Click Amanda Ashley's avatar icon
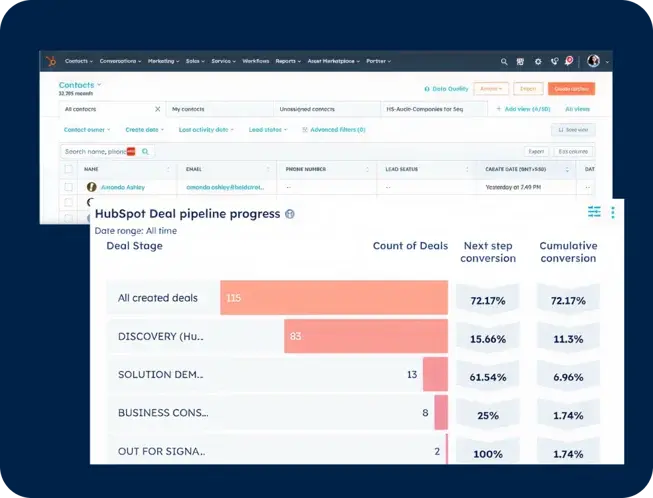Screen dimensions: 653x498 92,187
